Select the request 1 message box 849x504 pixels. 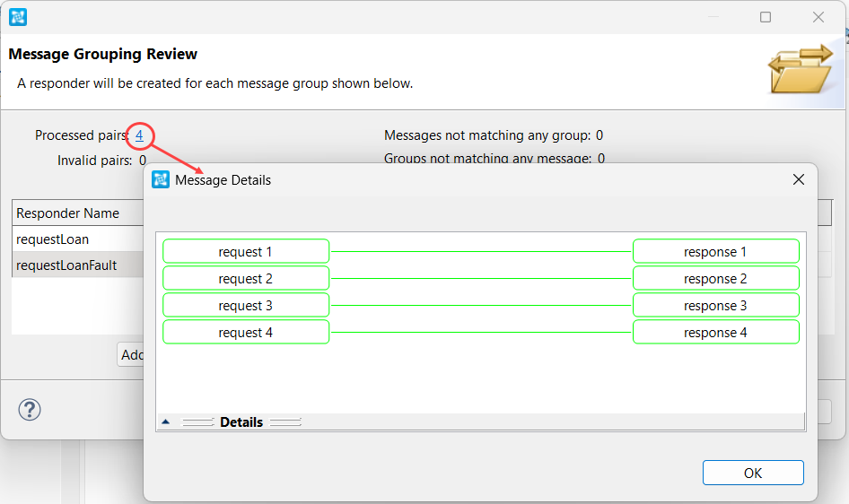[246, 251]
